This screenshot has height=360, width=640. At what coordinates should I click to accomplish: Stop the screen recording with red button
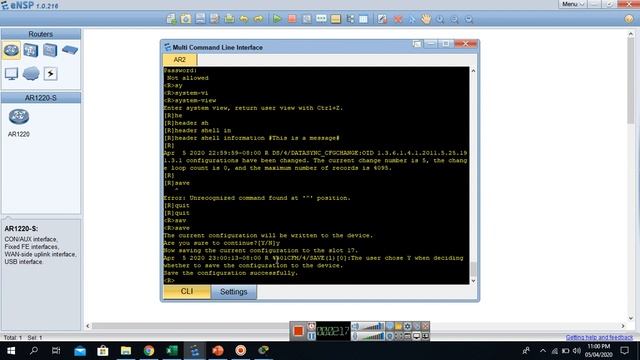(x=298, y=331)
